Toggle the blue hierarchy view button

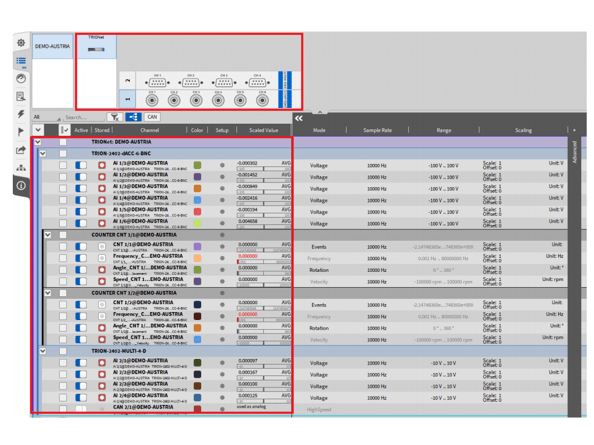pyautogui.click(x=133, y=117)
